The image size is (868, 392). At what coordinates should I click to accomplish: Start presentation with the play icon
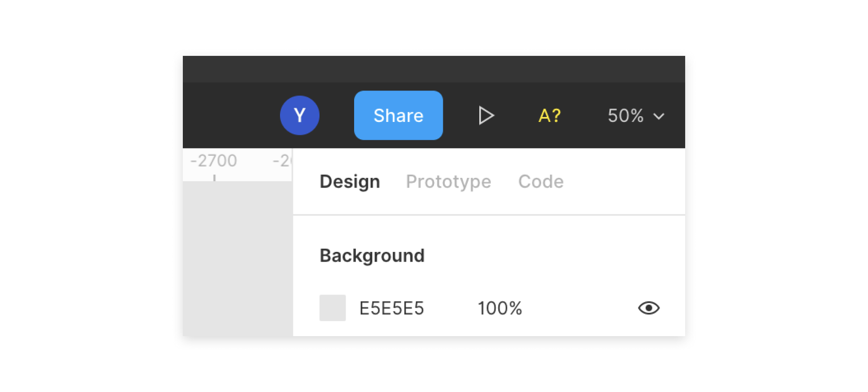pos(486,115)
